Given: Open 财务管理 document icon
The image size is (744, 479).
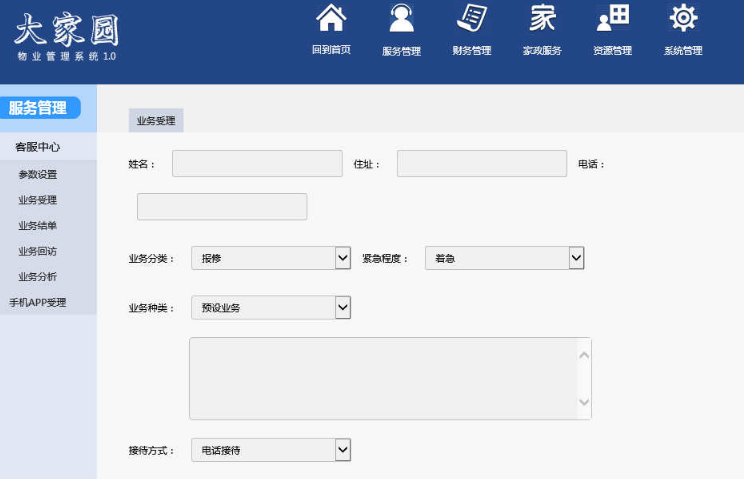Looking at the screenshot, I should (x=471, y=20).
